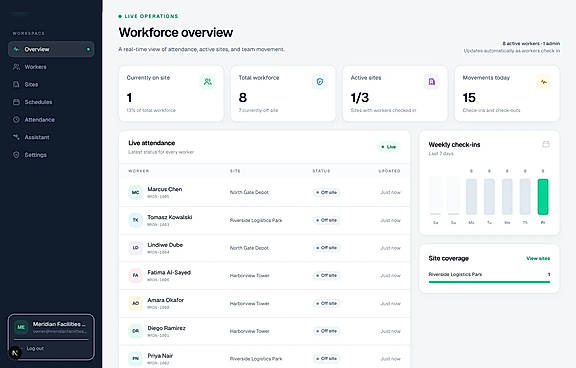Screen dimensions: 576x368
Task: Click Off site status for Diego Ramirez
Action: pos(326,331)
